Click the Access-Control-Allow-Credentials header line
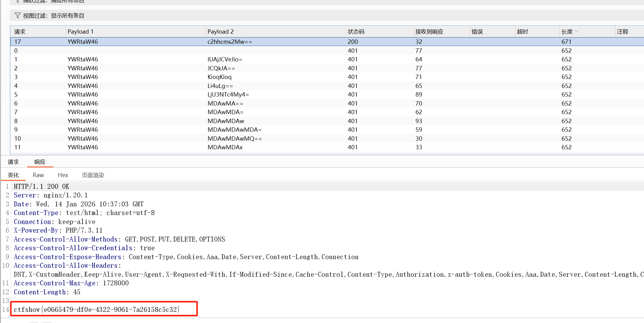Image resolution: width=644 pixels, height=323 pixels. 84,248
